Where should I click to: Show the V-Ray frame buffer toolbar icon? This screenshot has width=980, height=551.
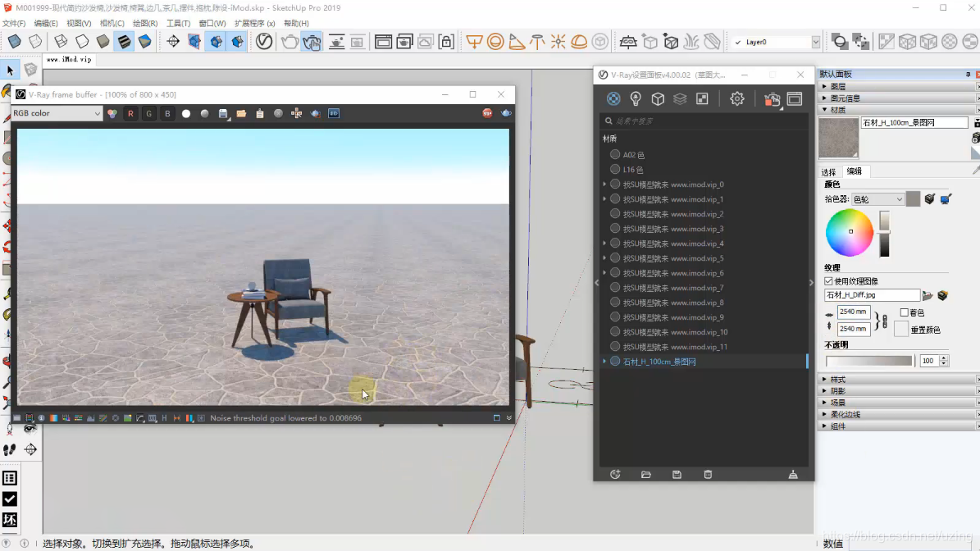pos(383,42)
